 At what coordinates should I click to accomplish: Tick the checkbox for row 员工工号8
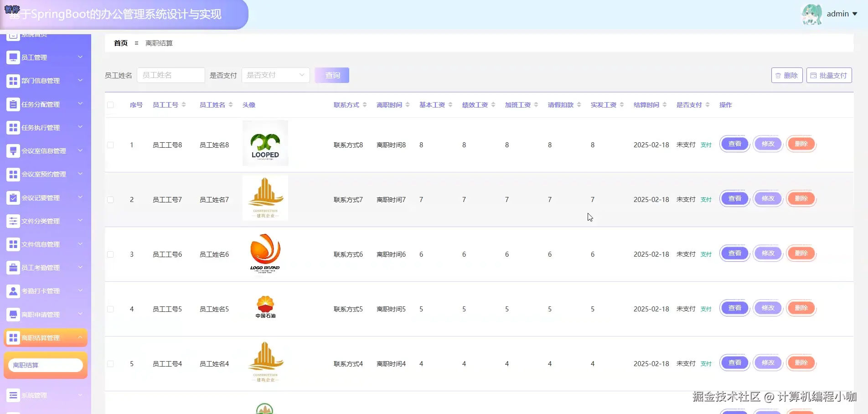tap(110, 145)
